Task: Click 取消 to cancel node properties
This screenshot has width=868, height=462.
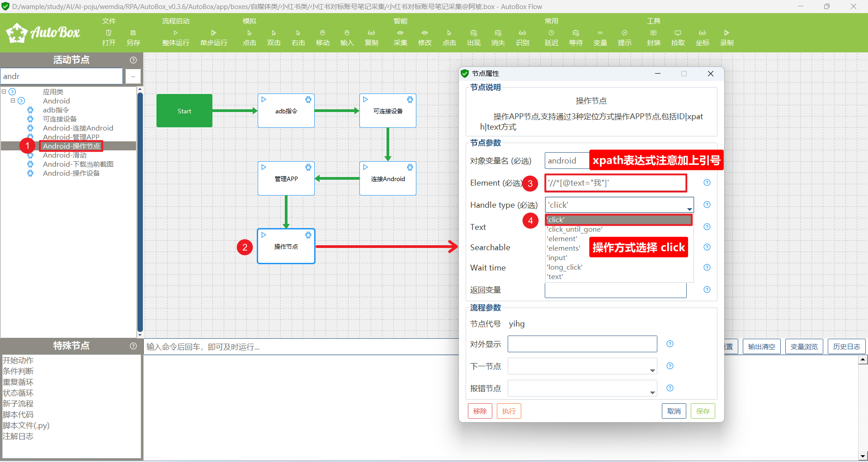Action: [x=674, y=411]
